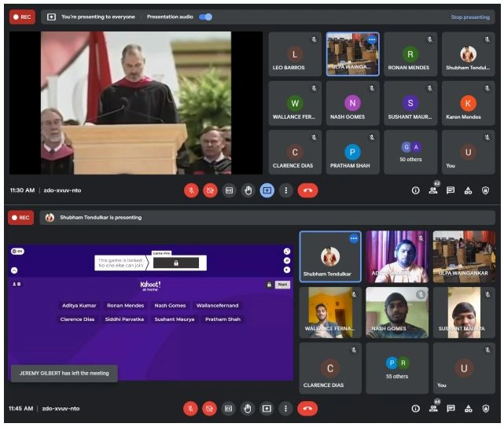This screenshot has height=427, width=504.
Task: Show people panel in 11:45 AM meeting
Action: 433,408
